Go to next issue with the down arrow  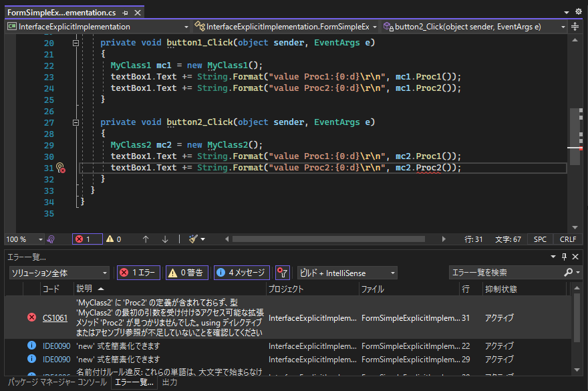click(x=165, y=239)
